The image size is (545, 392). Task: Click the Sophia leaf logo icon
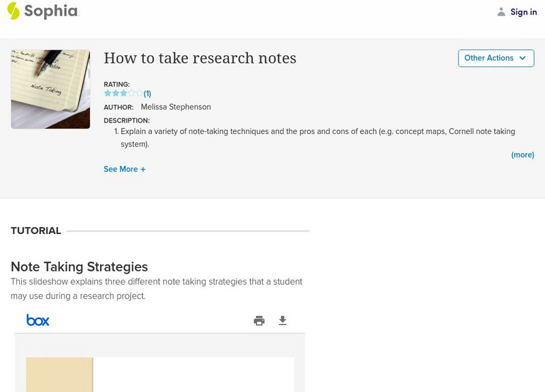[x=13, y=11]
